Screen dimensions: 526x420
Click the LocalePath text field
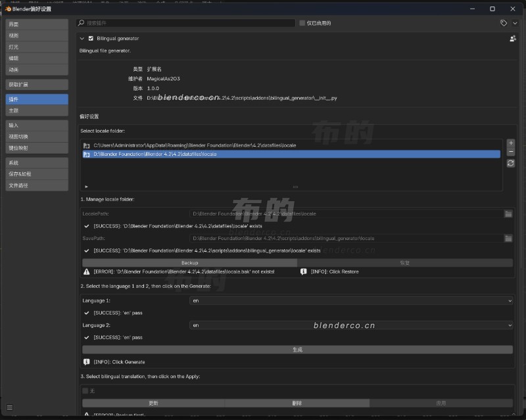click(347, 214)
